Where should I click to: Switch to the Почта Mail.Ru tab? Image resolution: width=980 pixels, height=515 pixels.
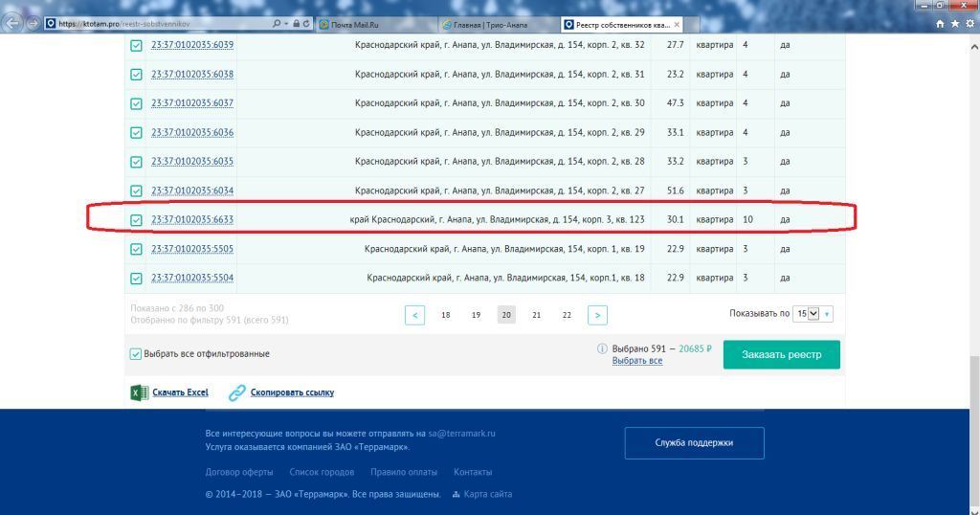point(377,24)
